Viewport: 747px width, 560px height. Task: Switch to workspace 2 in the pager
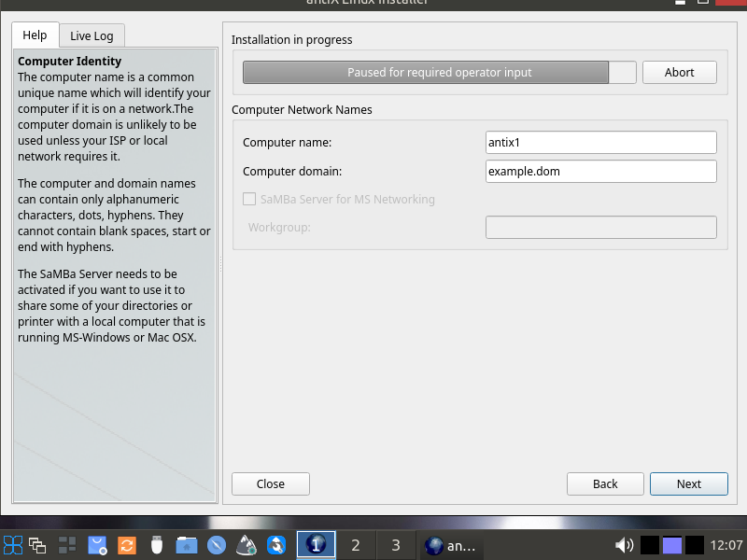click(355, 545)
